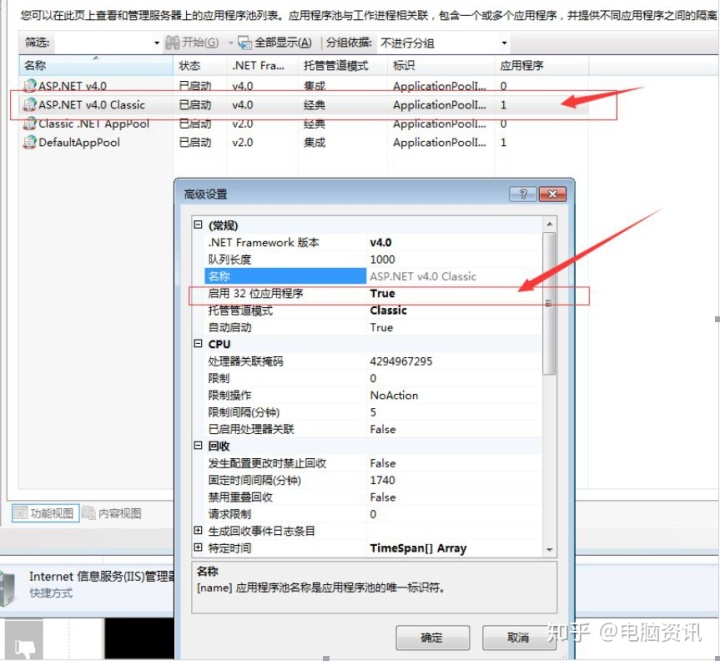Image resolution: width=720 pixels, height=661 pixels.
Task: Click the 开始(G) filter go icon
Action: pyautogui.click(x=172, y=43)
